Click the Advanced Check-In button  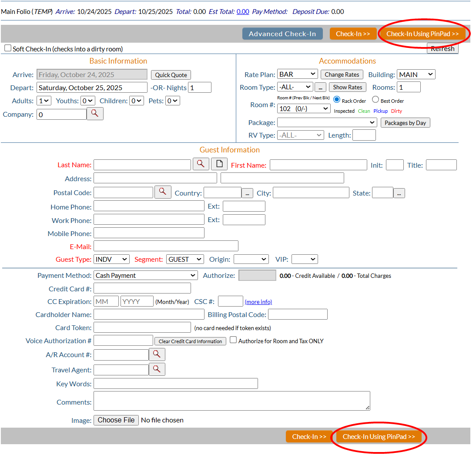[282, 34]
